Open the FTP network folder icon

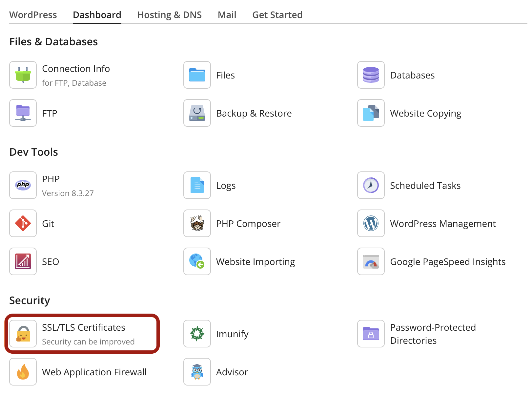point(23,113)
